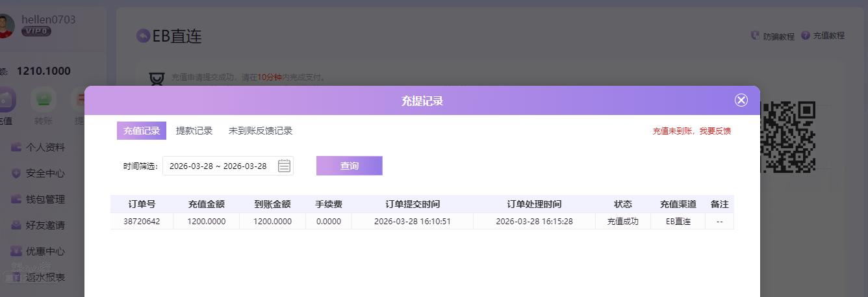The image size is (868, 297).
Task: Click the calendar icon in date filter
Action: coord(284,166)
